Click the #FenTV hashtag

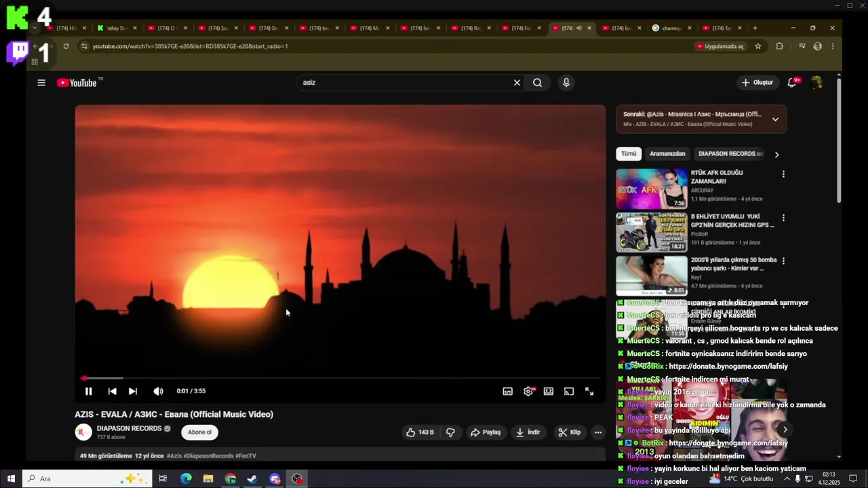[245, 456]
